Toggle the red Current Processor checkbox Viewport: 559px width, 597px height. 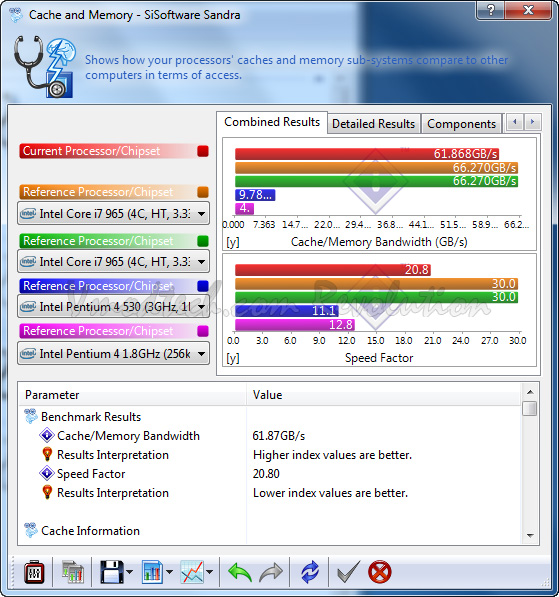point(203,151)
